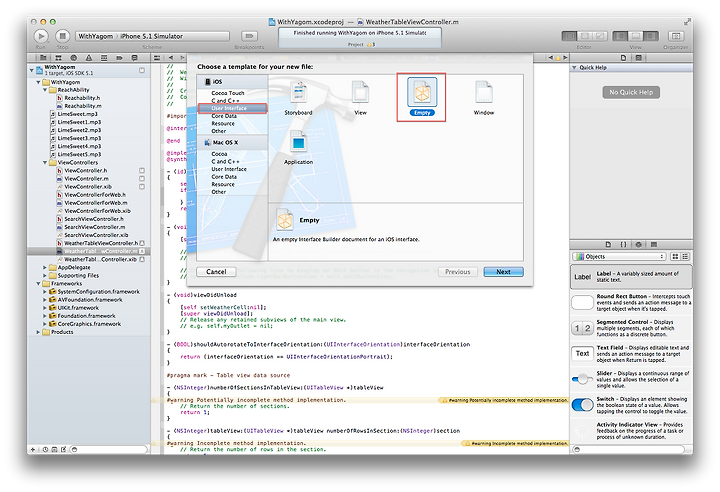Click the Run button in Xcode toolbar

(x=41, y=36)
